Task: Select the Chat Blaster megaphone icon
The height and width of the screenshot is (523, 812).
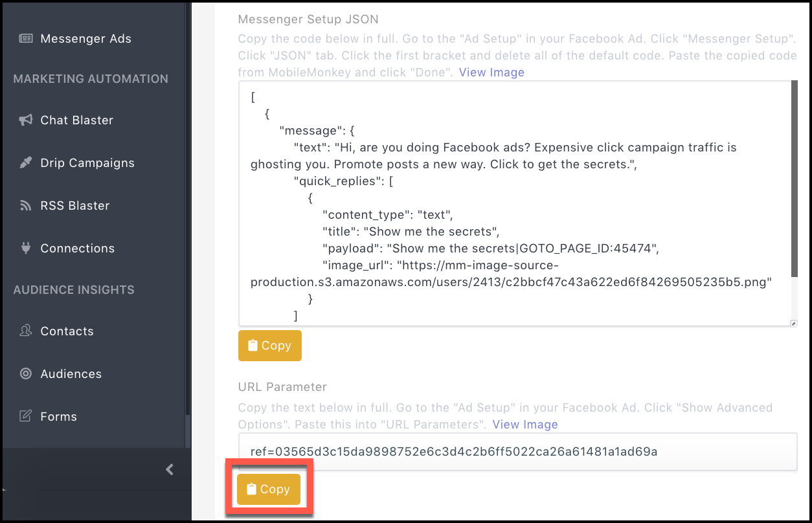Action: 24,120
